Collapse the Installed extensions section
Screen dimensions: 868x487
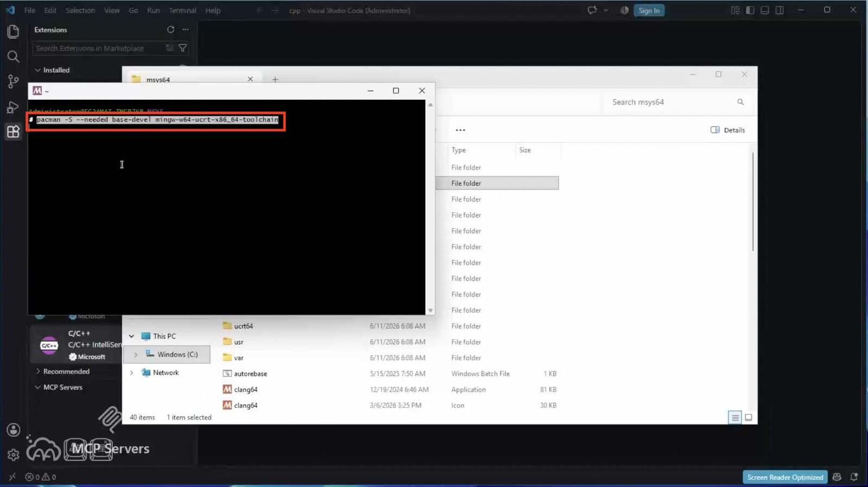[37, 70]
